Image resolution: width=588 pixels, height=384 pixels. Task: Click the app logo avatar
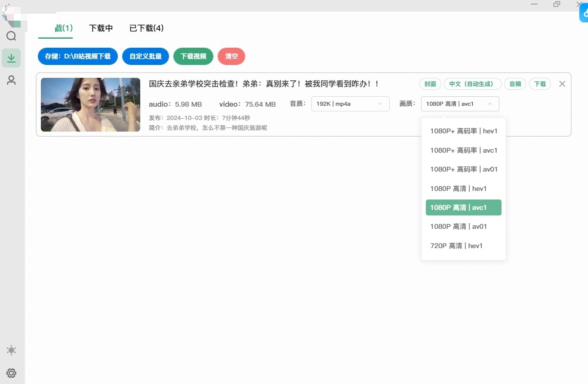[9, 14]
